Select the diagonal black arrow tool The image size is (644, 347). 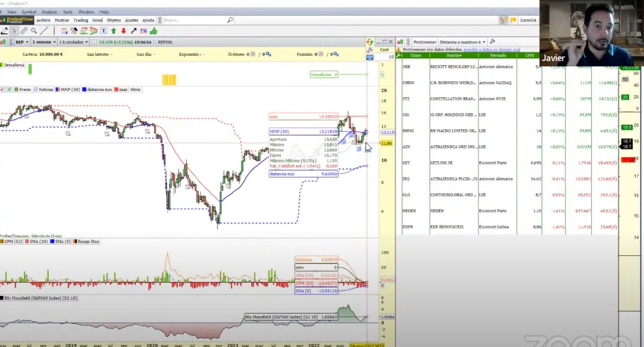pyautogui.click(x=134, y=31)
